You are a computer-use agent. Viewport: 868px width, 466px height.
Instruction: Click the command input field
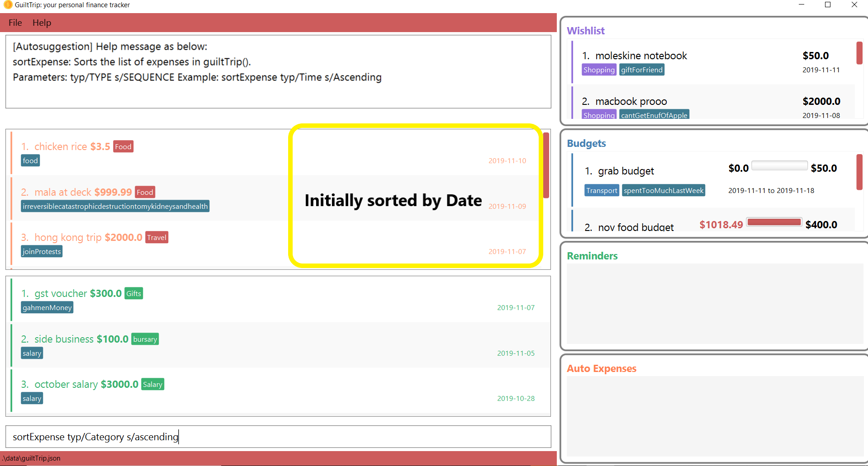click(x=278, y=437)
